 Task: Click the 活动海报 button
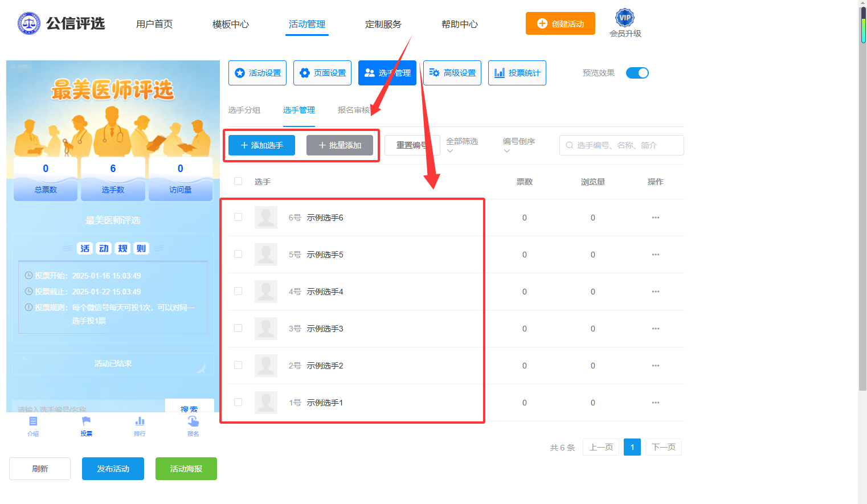click(186, 469)
